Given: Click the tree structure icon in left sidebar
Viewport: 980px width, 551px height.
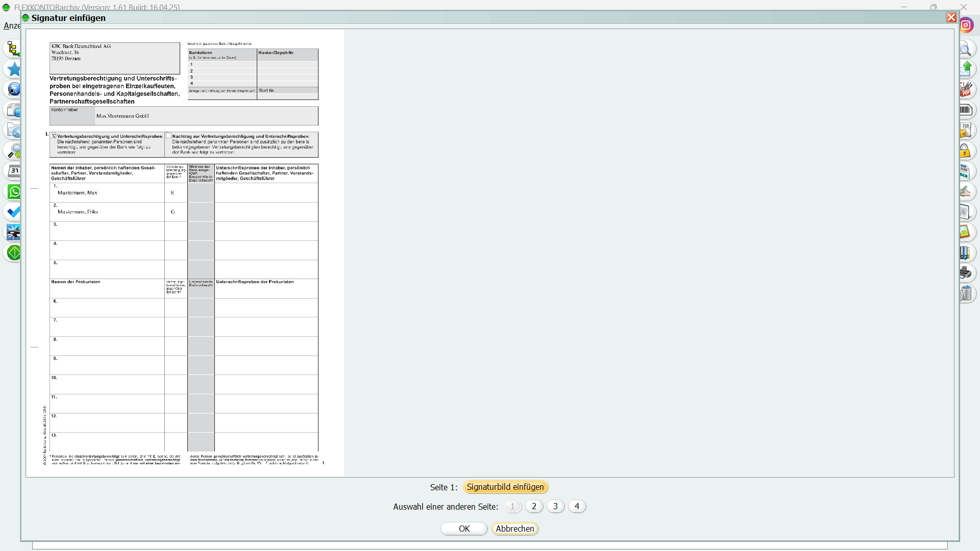Looking at the screenshot, I should pos(13,49).
